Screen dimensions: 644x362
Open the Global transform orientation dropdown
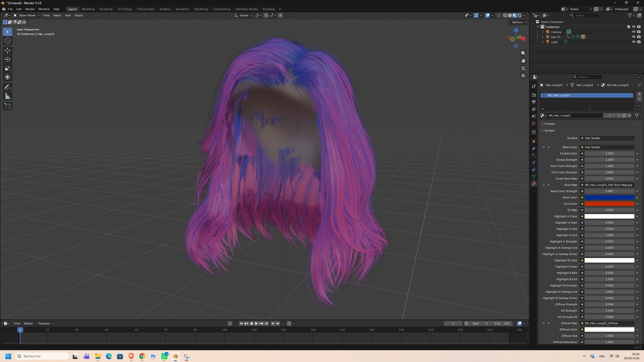244,15
